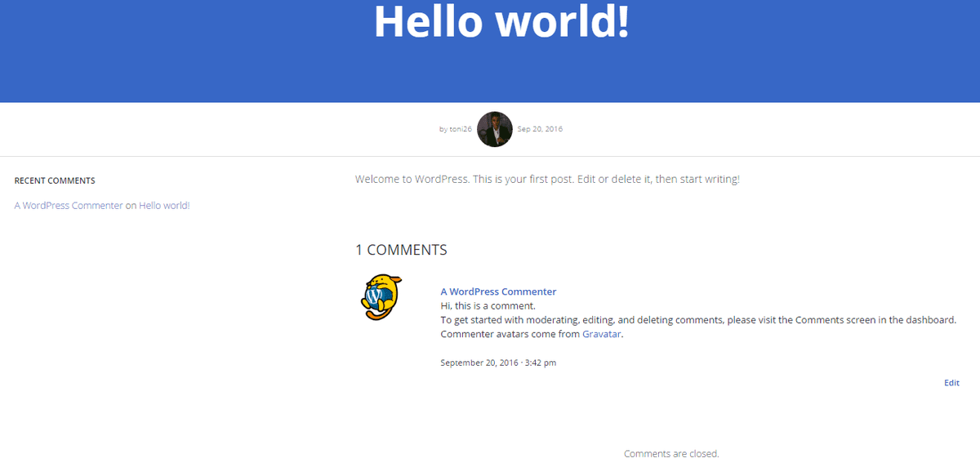
Task: Click the 'Hi, this is a comment.' line
Action: click(x=488, y=306)
